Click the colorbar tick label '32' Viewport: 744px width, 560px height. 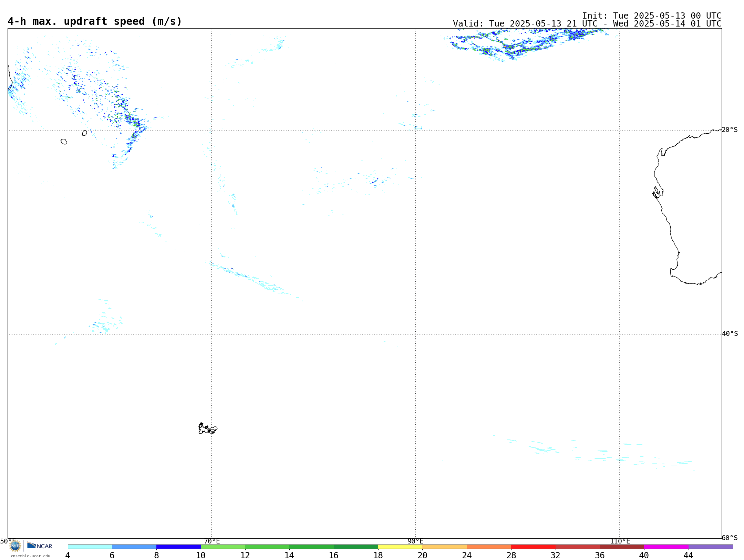click(556, 555)
